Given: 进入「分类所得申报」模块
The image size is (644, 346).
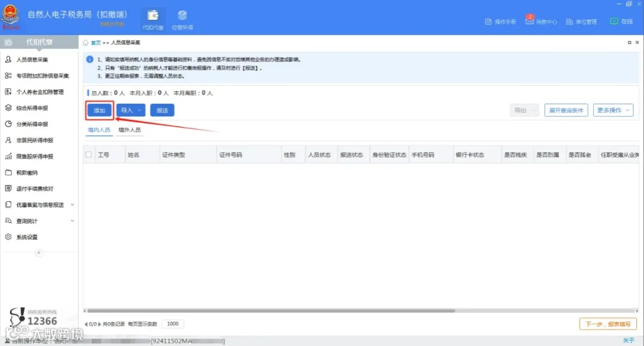Looking at the screenshot, I should click(x=36, y=124).
